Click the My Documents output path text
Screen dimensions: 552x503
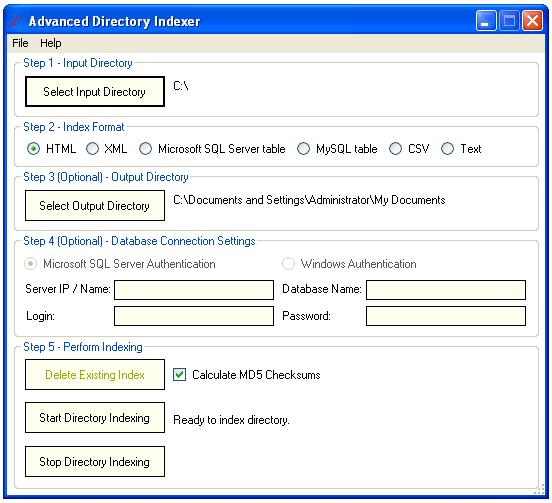pos(309,200)
